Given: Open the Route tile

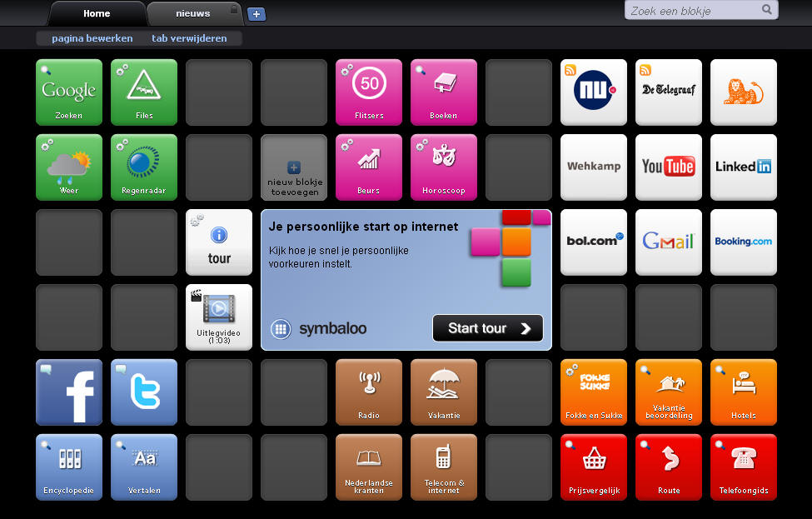Looking at the screenshot, I should coord(669,467).
